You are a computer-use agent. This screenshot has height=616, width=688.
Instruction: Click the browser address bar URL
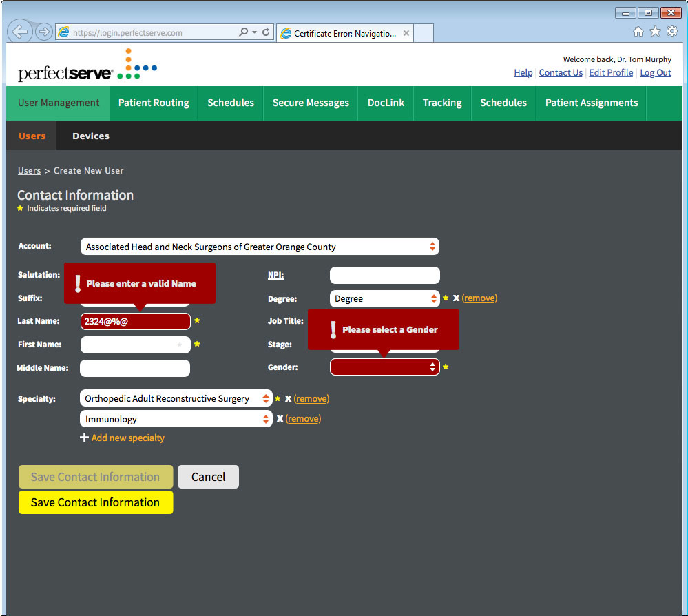[127, 33]
